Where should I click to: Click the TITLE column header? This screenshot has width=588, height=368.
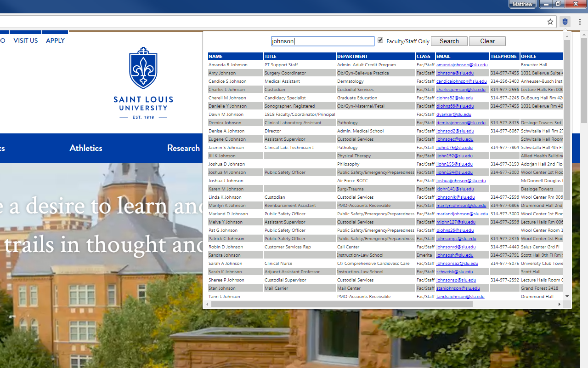pos(300,56)
